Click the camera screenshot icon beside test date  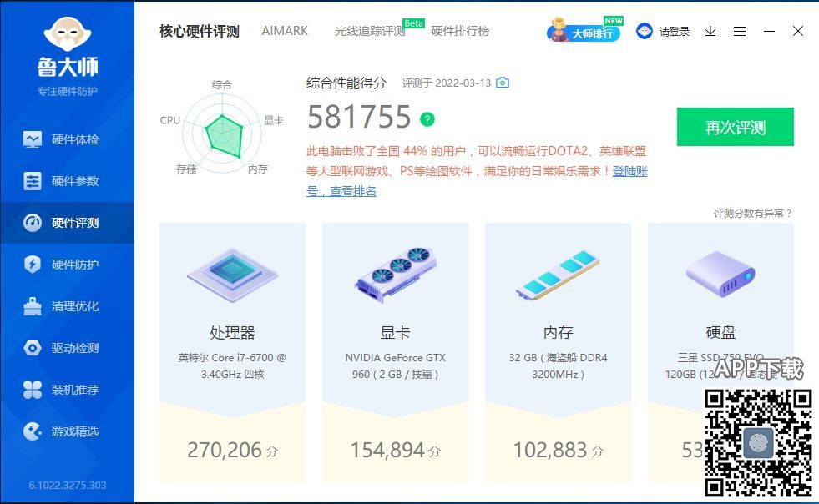pos(503,83)
